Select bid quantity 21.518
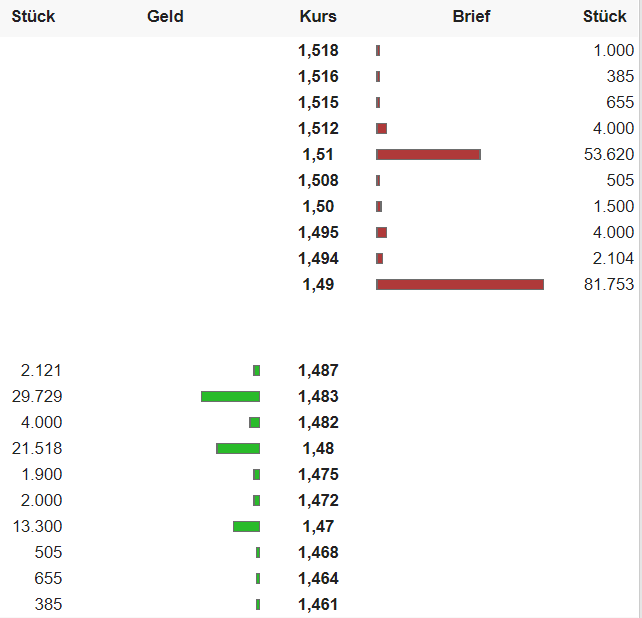Viewport: 642px width, 618px height. [x=36, y=448]
